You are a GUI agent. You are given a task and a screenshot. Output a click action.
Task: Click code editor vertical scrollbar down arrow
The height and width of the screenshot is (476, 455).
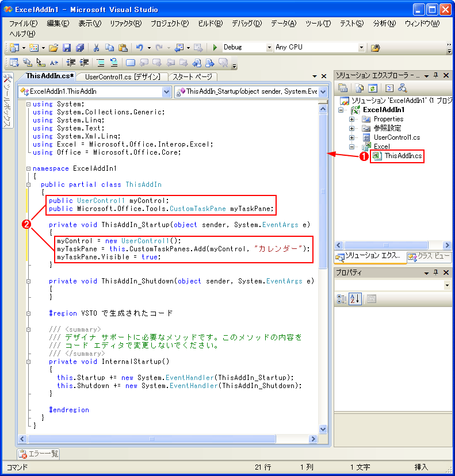[x=323, y=429]
